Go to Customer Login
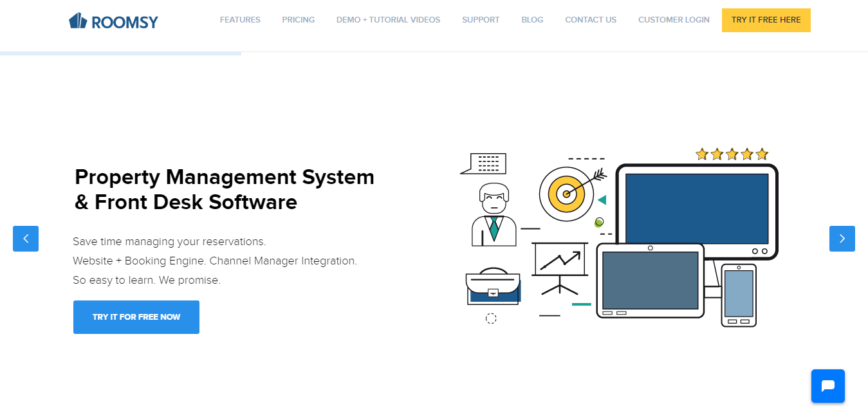The image size is (868, 415). [x=674, y=20]
